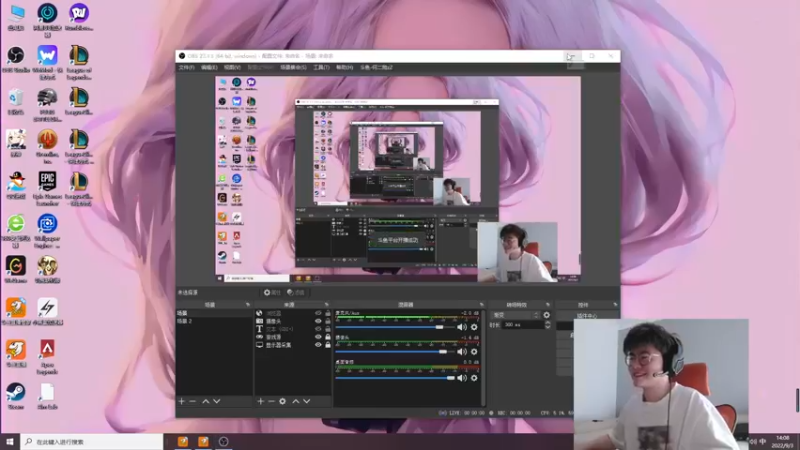This screenshot has width=800, height=450.
Task: Click the transition duration 300 ms field
Action: [523, 325]
